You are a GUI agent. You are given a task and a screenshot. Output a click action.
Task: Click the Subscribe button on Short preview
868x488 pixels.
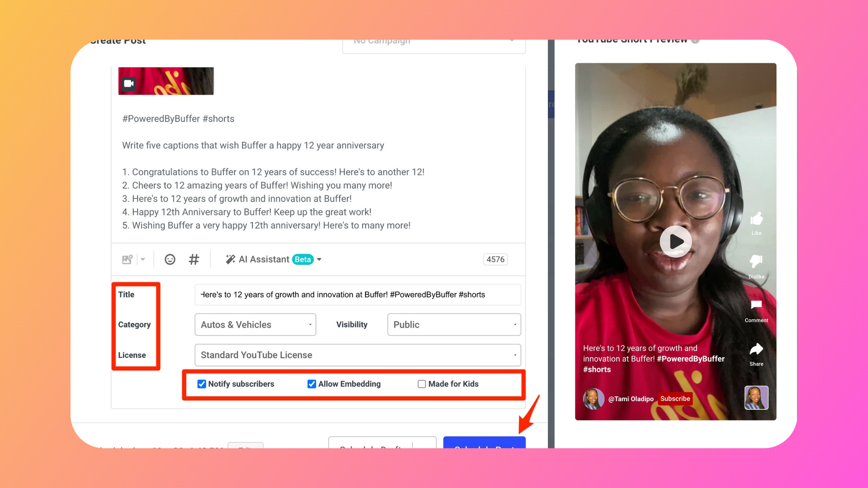point(676,399)
